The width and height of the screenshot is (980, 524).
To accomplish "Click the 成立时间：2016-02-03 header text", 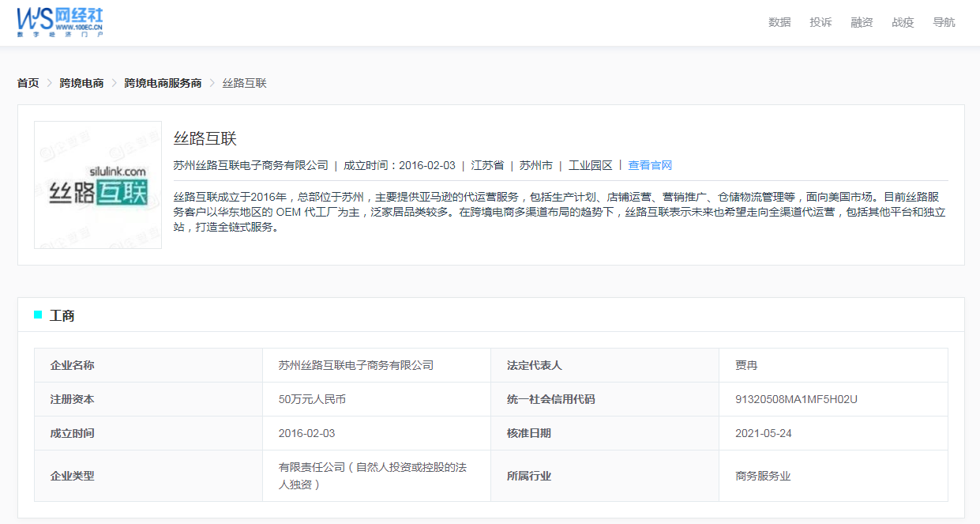I will click(400, 165).
